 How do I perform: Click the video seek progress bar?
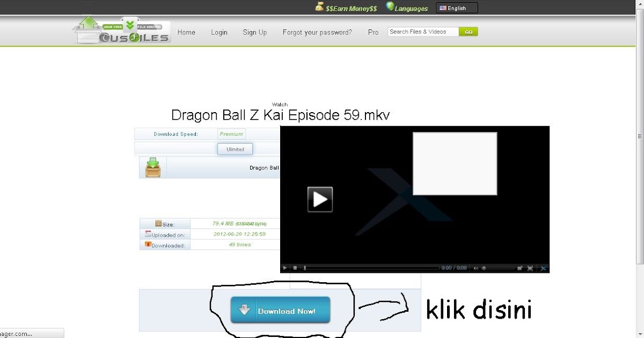(x=371, y=268)
